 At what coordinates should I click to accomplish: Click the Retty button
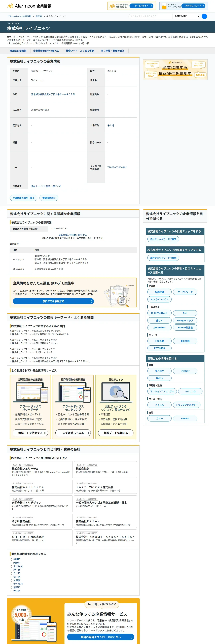[x=159, y=378]
